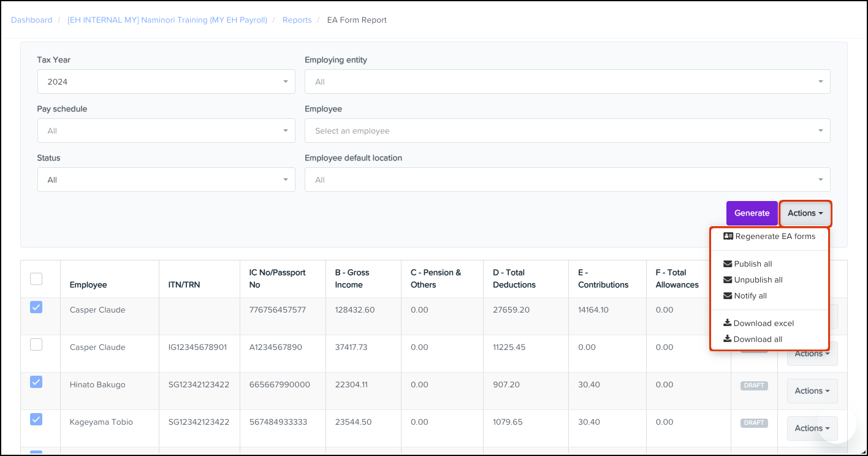This screenshot has height=456, width=868.
Task: Click the download icon beside Download all
Action: coord(727,340)
